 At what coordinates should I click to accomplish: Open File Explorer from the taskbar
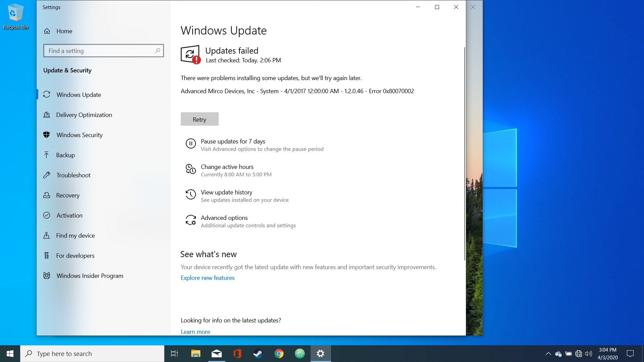pyautogui.click(x=196, y=354)
